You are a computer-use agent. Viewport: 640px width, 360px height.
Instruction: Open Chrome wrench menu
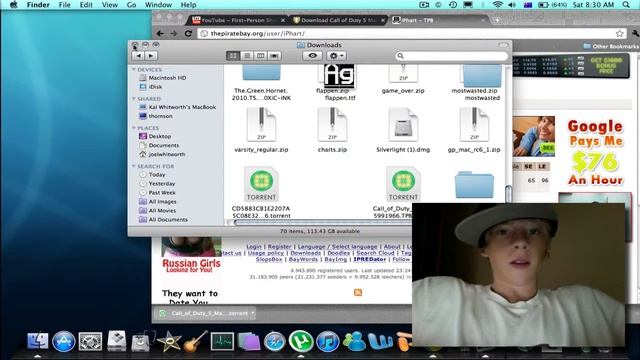[x=635, y=33]
